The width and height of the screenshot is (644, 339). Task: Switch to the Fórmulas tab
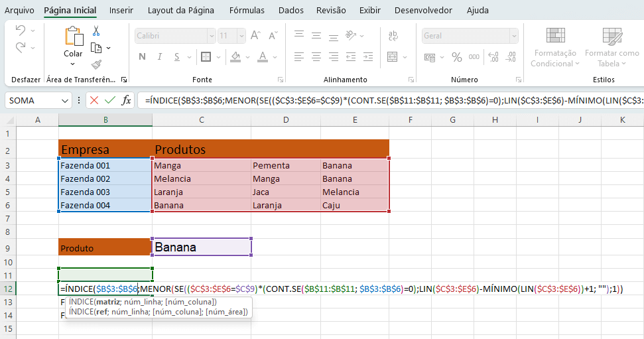(247, 10)
